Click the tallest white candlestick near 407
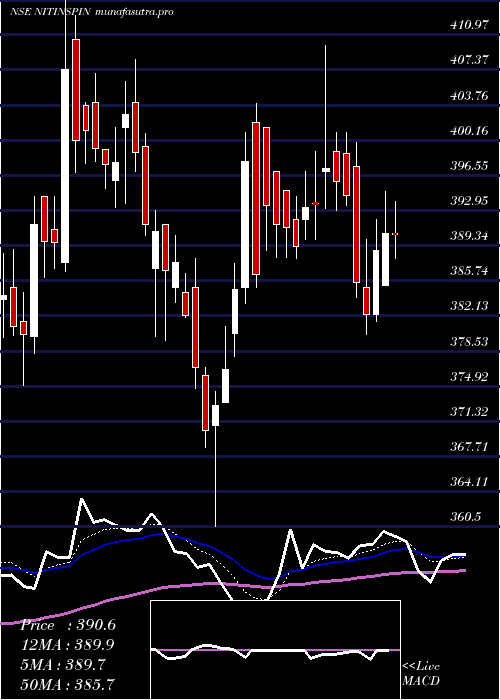 click(65, 166)
